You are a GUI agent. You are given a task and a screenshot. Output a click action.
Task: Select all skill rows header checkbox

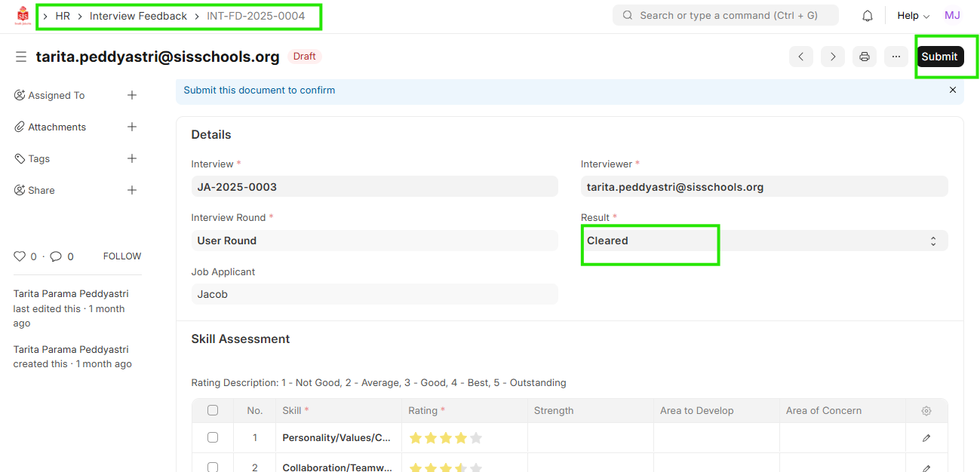tap(213, 411)
